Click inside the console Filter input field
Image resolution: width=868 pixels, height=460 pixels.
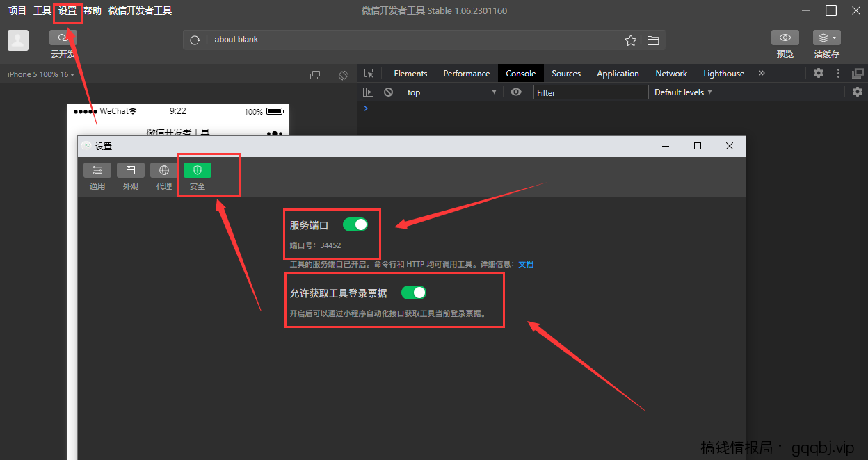590,91
